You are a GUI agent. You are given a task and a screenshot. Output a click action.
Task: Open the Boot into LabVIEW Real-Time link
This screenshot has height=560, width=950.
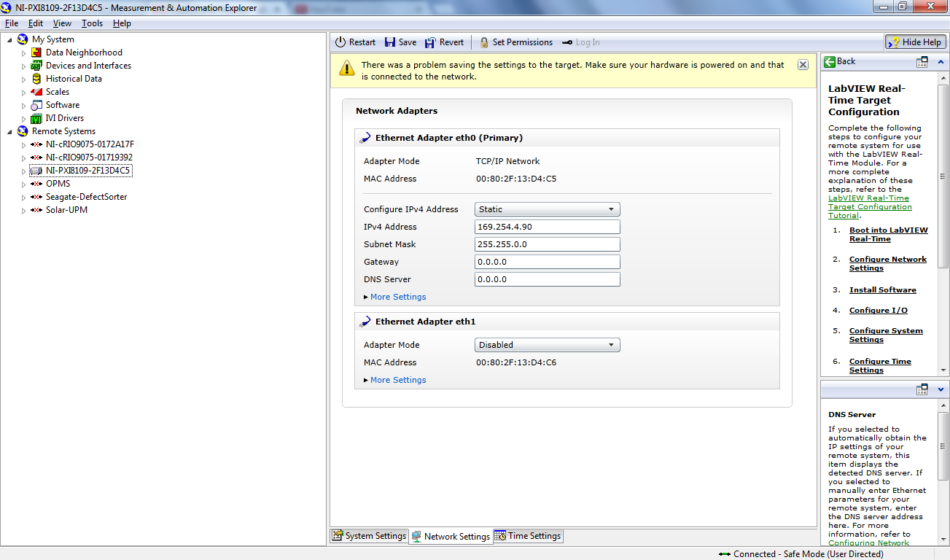888,234
